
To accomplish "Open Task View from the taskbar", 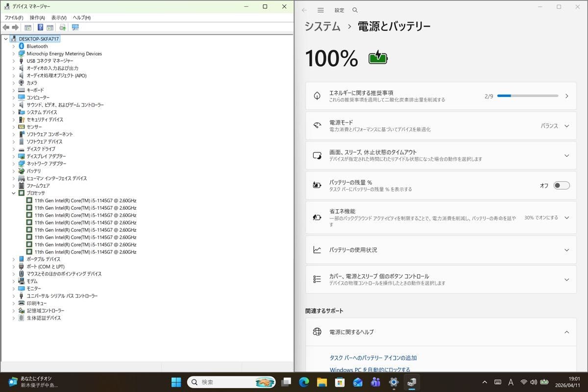I will 286,382.
